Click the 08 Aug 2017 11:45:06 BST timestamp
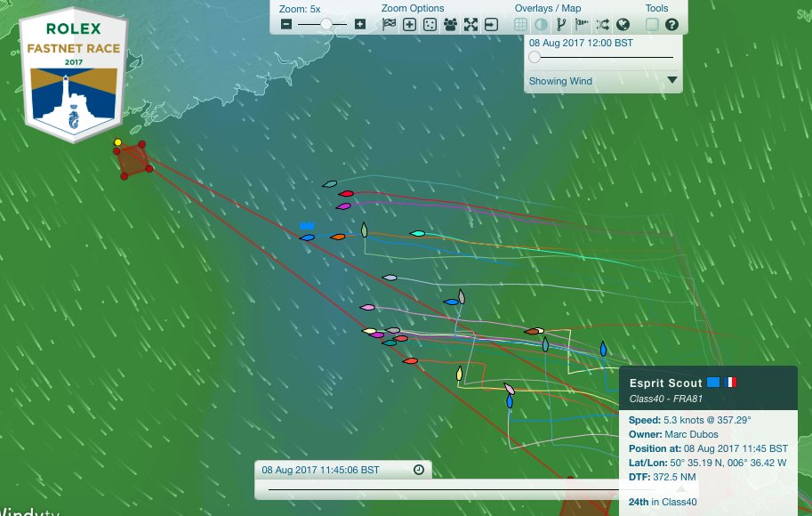Screen dimensions: 812x516 click(320, 470)
